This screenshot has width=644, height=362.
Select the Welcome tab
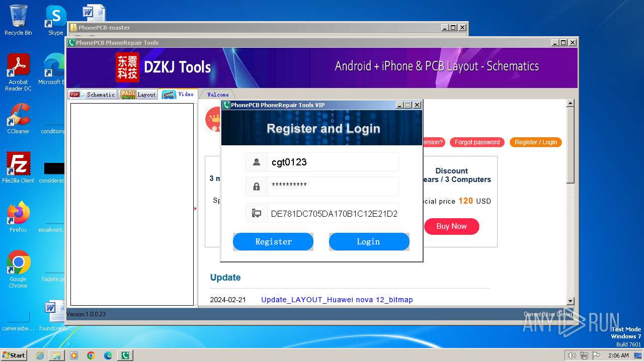point(218,95)
